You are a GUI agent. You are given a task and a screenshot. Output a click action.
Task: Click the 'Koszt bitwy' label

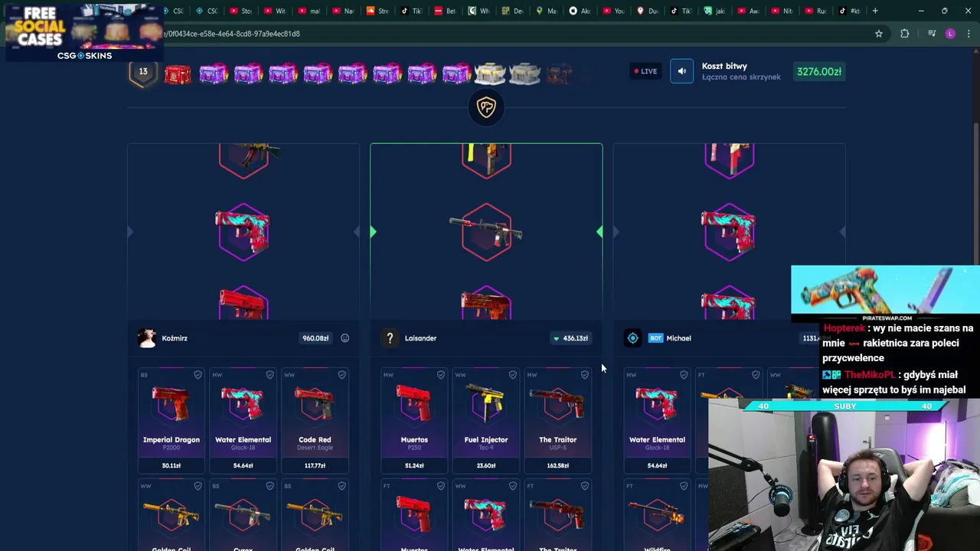[724, 67]
